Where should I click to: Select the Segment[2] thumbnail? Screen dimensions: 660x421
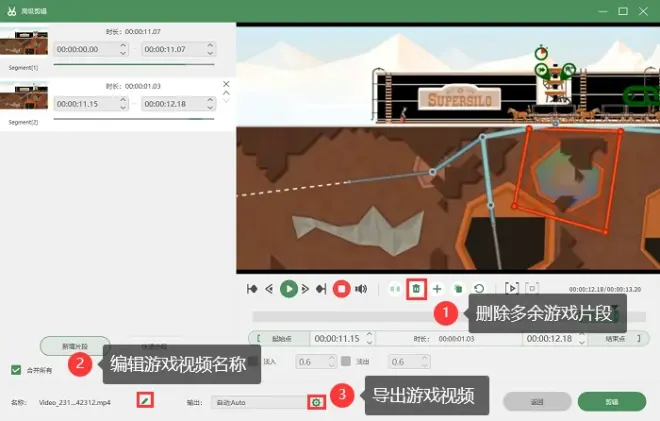pos(24,97)
